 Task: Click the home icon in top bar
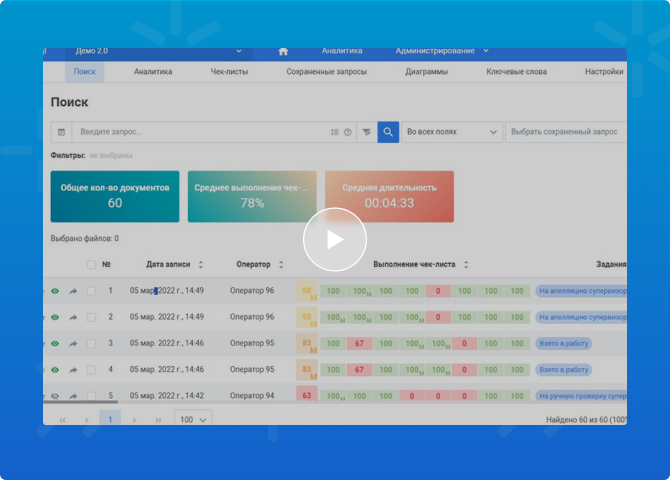pos(283,51)
